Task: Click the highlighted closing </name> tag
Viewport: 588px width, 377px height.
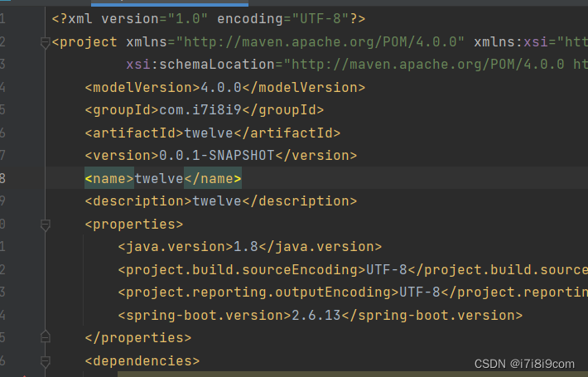Action: coord(213,179)
